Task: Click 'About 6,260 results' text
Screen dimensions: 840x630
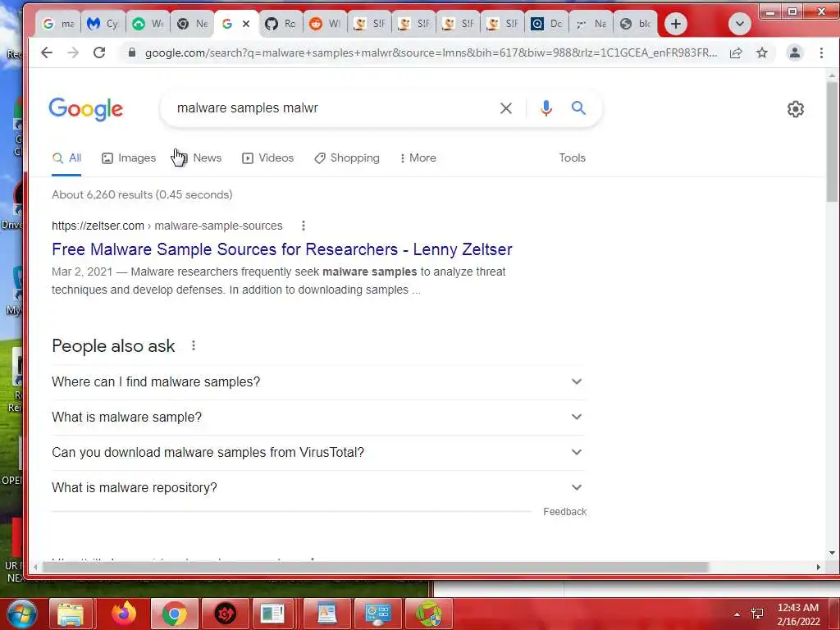Action: click(x=142, y=194)
